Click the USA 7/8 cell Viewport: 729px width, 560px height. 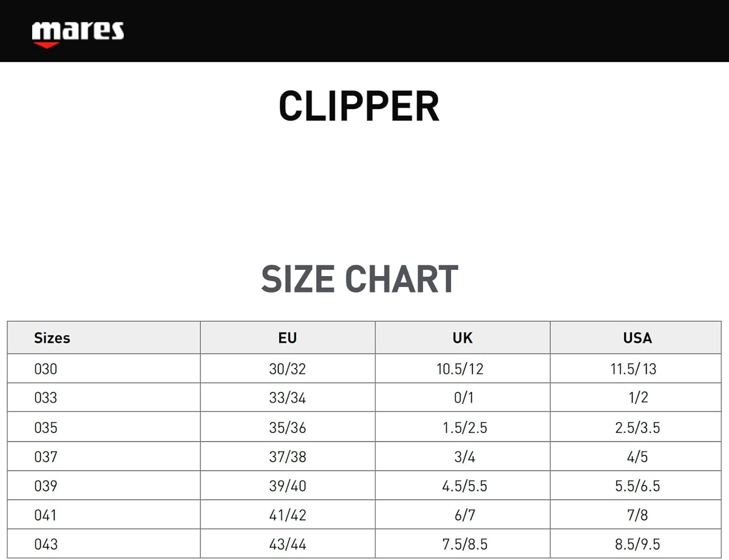tap(637, 515)
